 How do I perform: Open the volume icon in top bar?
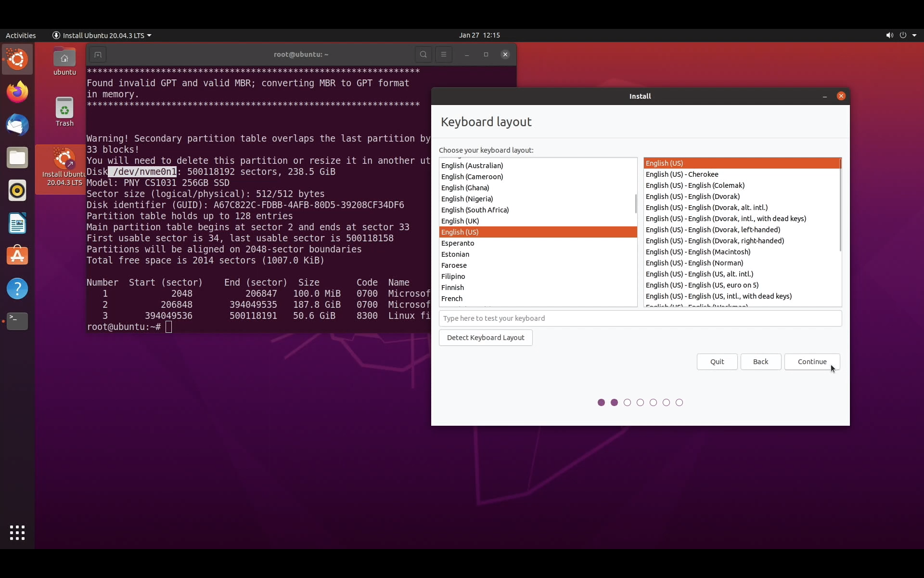pyautogui.click(x=889, y=35)
